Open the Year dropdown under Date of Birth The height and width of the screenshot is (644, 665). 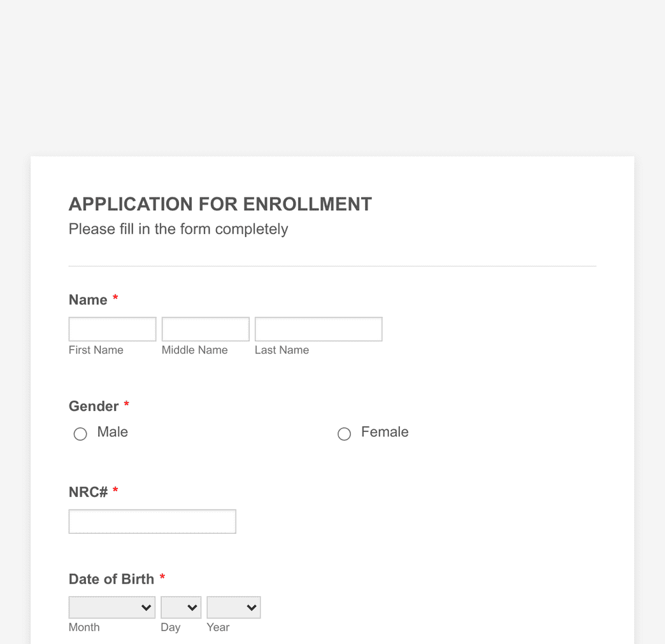233,607
